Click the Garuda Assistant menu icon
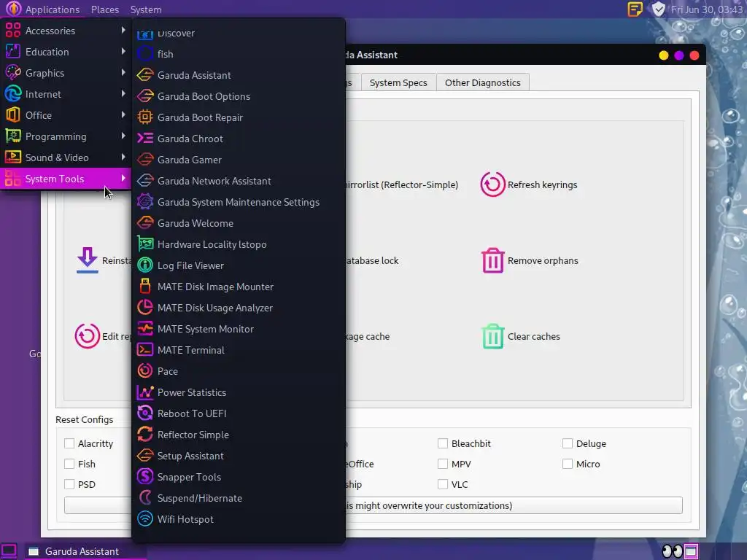The image size is (747, 560). click(145, 75)
